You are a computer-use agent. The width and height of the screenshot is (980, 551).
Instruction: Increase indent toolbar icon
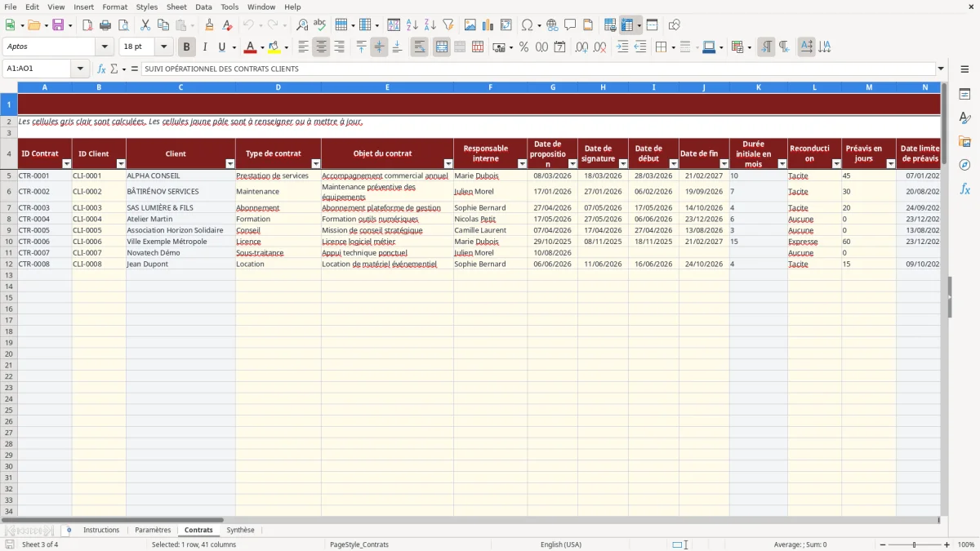pos(622,47)
